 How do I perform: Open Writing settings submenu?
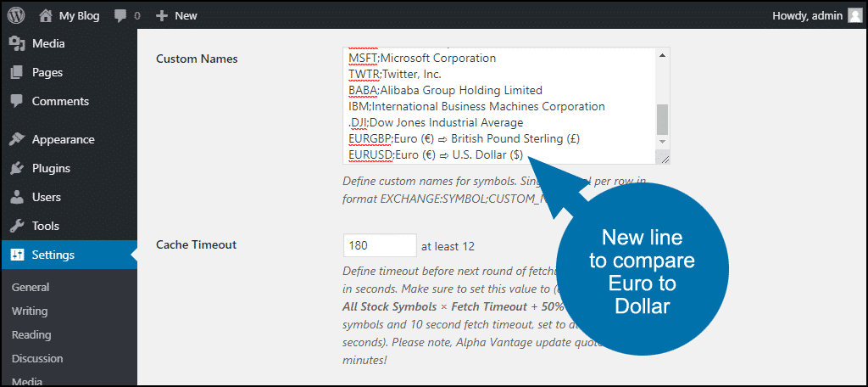pyautogui.click(x=30, y=311)
